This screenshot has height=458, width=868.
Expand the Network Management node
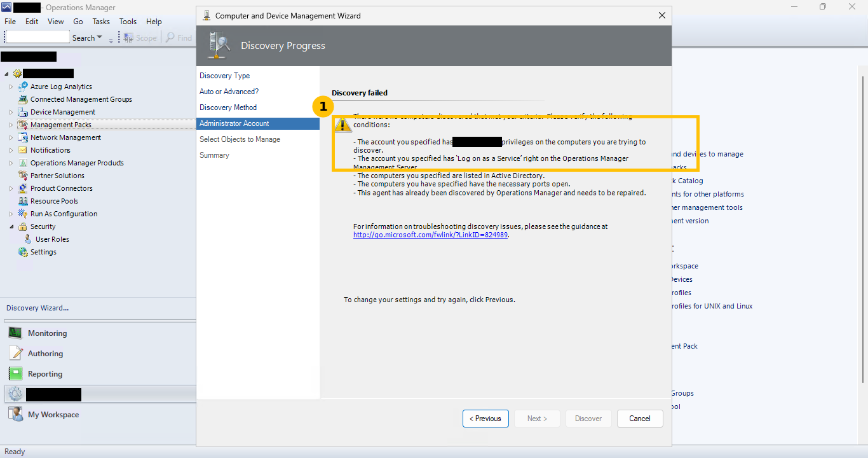pos(11,137)
